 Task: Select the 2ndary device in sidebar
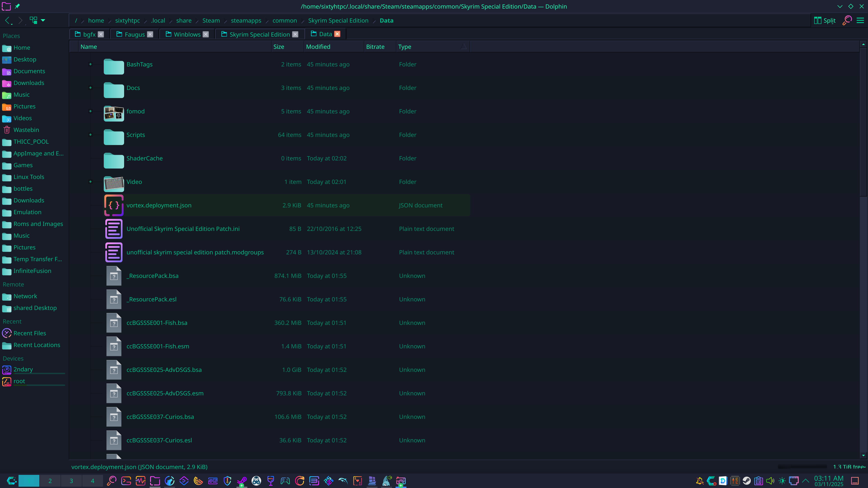click(x=23, y=369)
